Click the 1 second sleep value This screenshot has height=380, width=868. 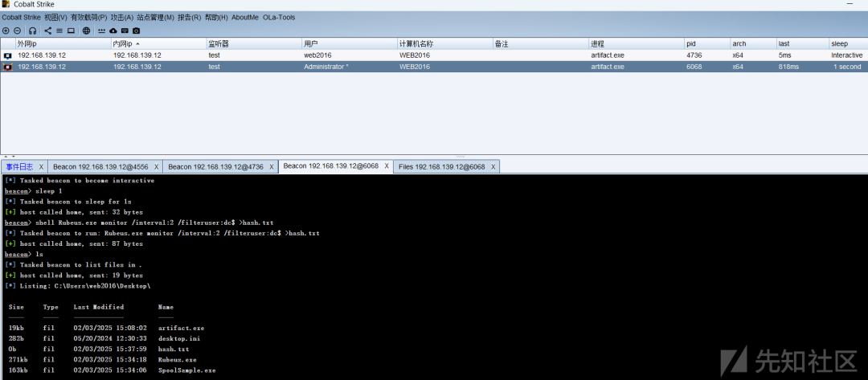click(x=848, y=67)
